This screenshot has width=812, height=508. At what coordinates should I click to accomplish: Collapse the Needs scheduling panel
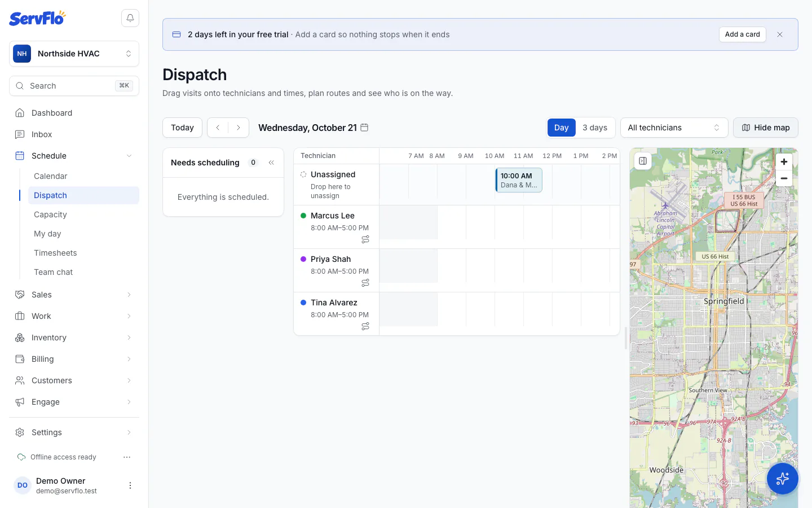[271, 163]
